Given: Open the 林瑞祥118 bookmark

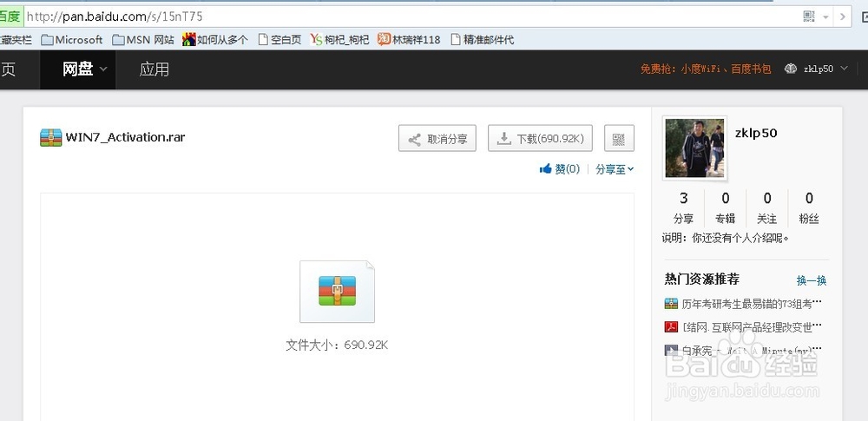Looking at the screenshot, I should [409, 40].
